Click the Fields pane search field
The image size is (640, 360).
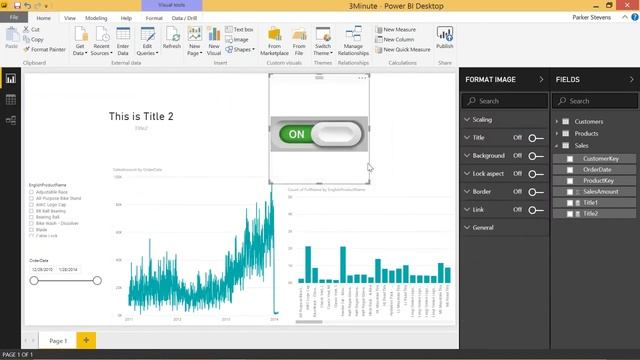click(x=595, y=101)
